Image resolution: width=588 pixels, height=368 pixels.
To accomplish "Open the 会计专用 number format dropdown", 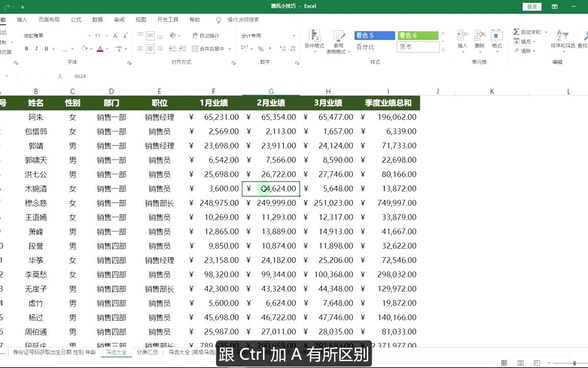I will (294, 36).
